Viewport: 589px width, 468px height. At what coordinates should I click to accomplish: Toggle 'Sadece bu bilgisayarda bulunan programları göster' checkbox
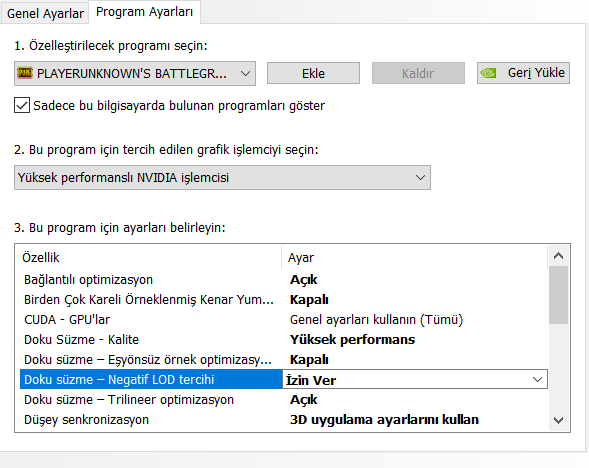22,105
